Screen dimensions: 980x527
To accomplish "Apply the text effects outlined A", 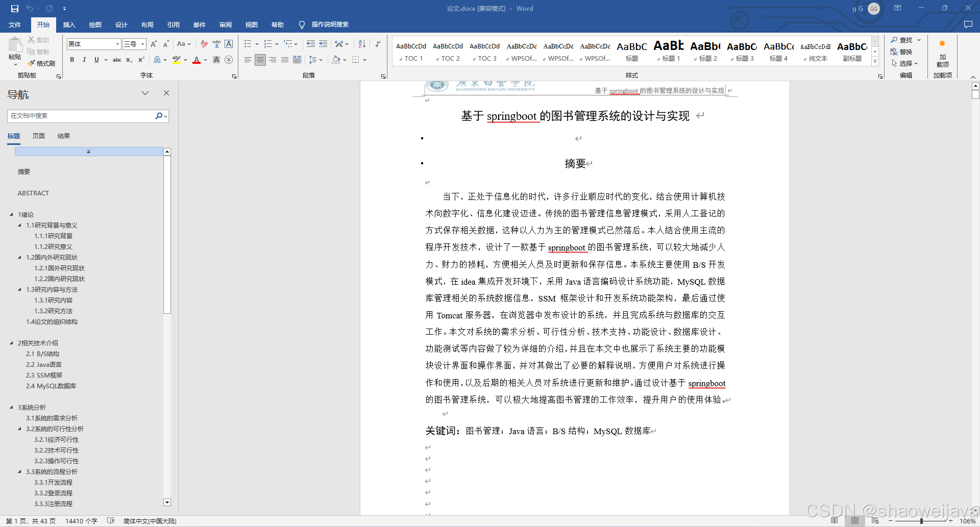I will tap(157, 60).
